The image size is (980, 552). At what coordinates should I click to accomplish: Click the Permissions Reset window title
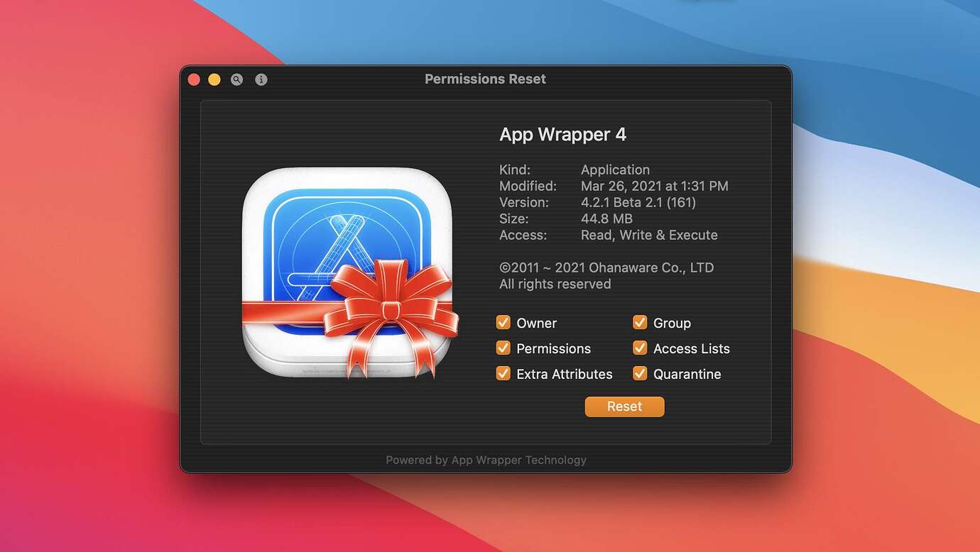pos(485,79)
